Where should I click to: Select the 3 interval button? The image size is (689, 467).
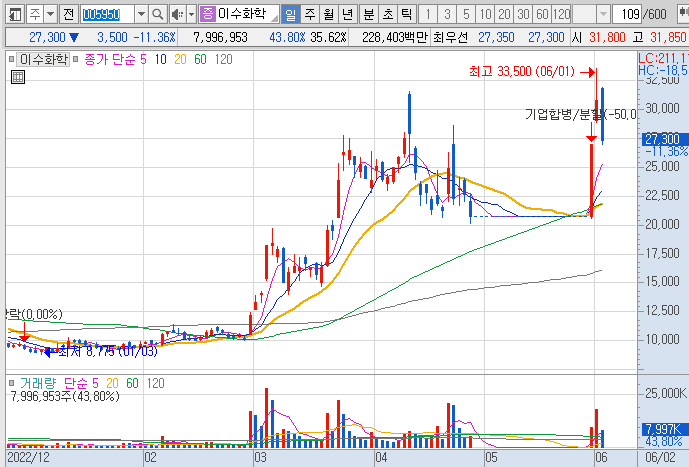click(x=447, y=14)
